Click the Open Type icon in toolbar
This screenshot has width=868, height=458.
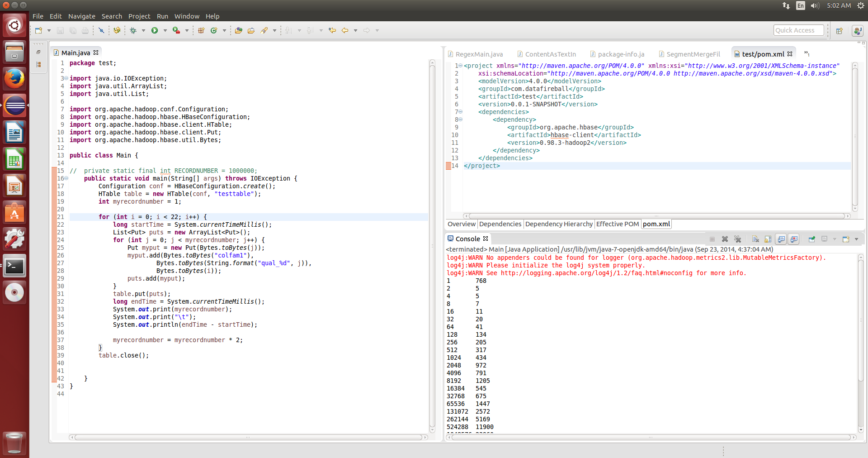239,30
